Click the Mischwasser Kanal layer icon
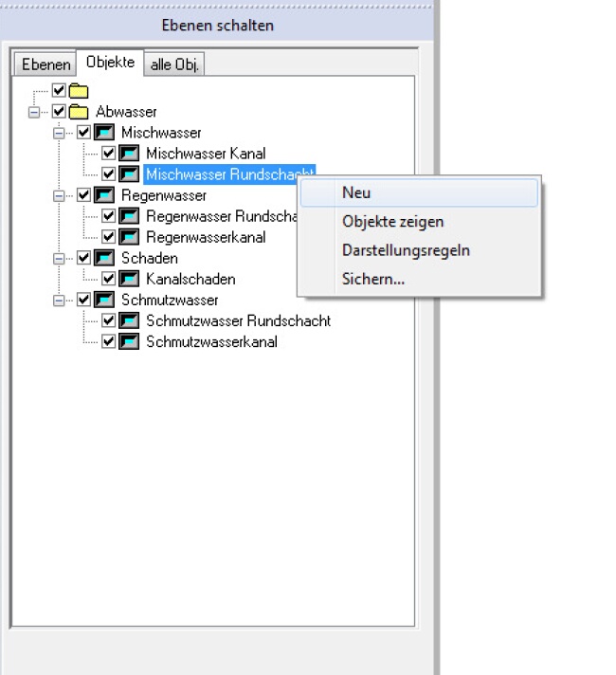Screen dimensions: 616x675 [130, 154]
